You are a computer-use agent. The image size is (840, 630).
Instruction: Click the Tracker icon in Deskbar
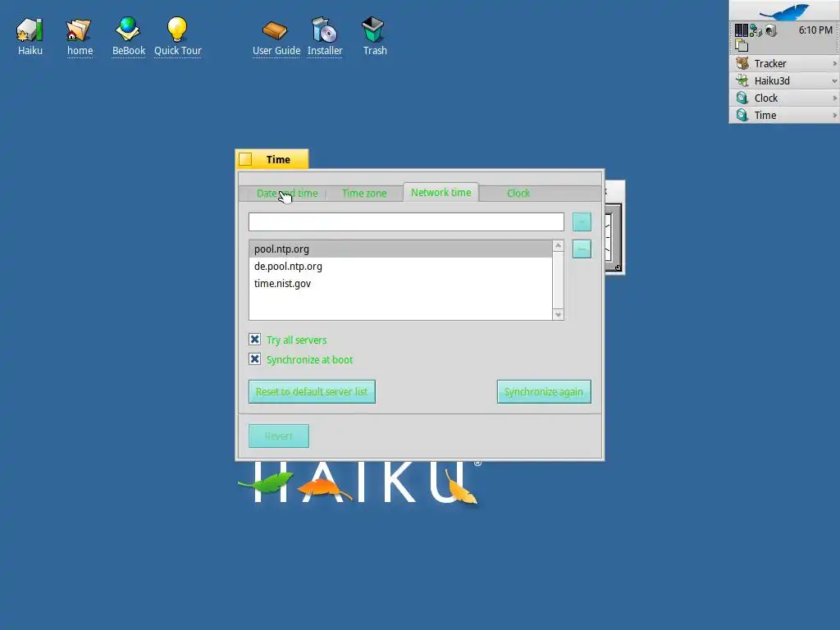(x=742, y=63)
